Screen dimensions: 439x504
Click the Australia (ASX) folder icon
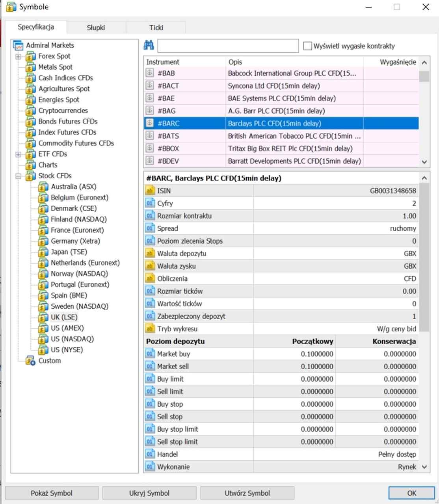[43, 187]
